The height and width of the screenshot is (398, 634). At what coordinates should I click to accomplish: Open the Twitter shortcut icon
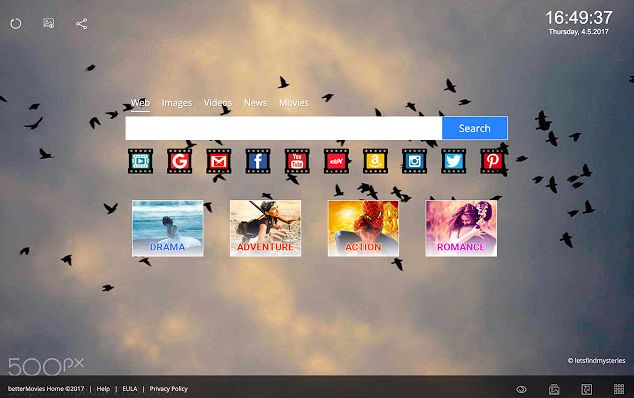[454, 161]
